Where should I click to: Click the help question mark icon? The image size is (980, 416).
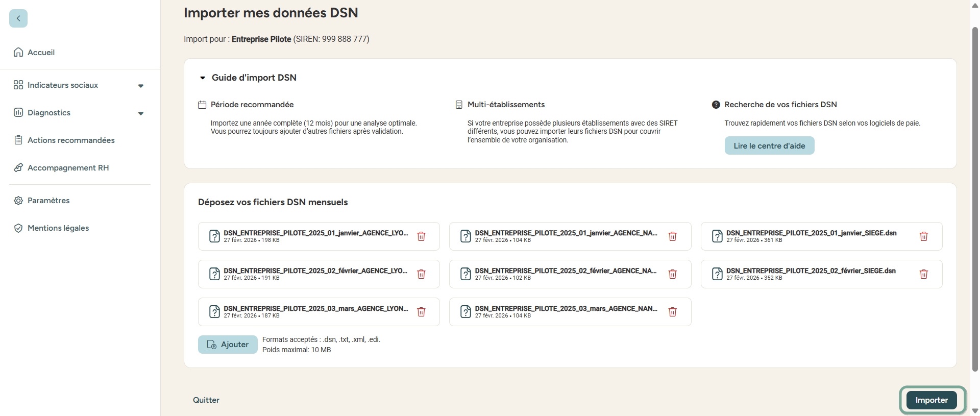716,105
